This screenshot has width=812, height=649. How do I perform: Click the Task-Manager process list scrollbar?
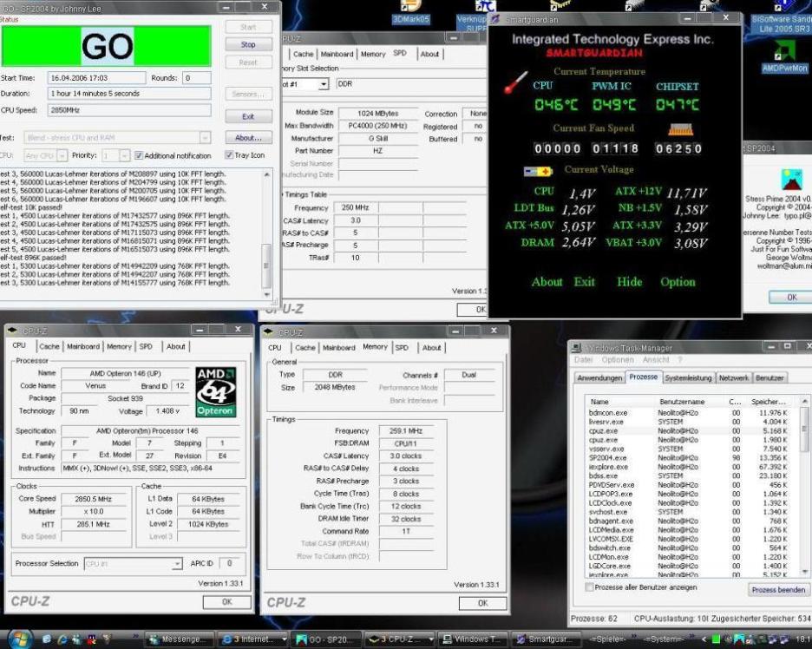(x=803, y=429)
